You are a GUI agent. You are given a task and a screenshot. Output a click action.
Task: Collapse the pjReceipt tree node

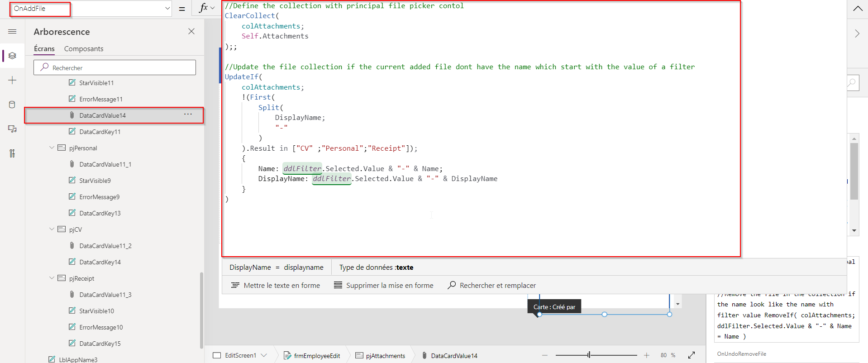[52, 278]
